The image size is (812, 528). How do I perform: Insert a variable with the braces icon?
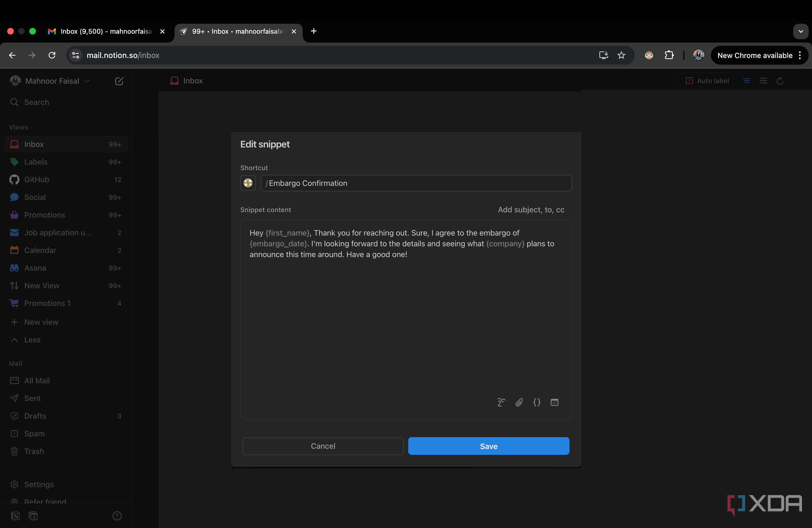click(x=537, y=402)
